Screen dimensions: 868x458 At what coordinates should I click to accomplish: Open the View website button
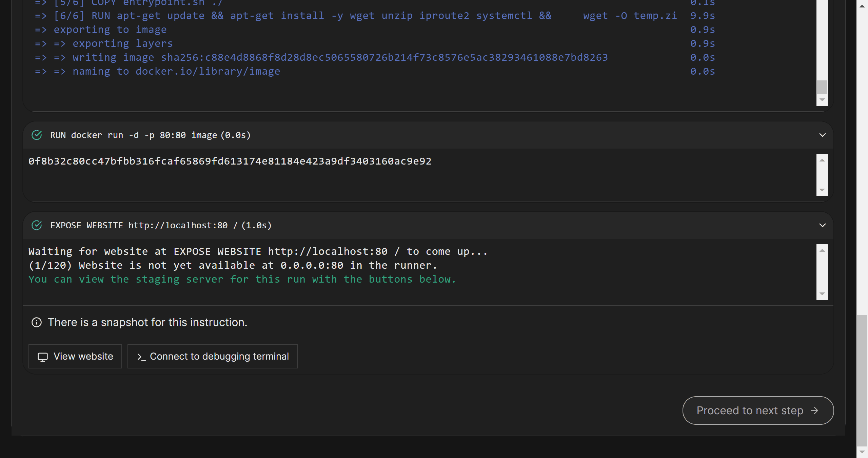(75, 356)
